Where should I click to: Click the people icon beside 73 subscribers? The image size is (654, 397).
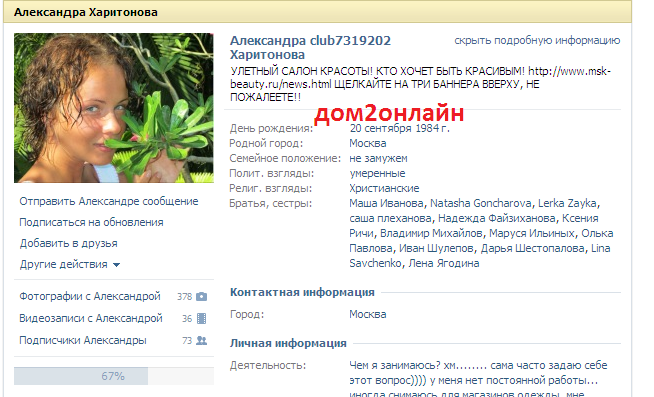[201, 341]
